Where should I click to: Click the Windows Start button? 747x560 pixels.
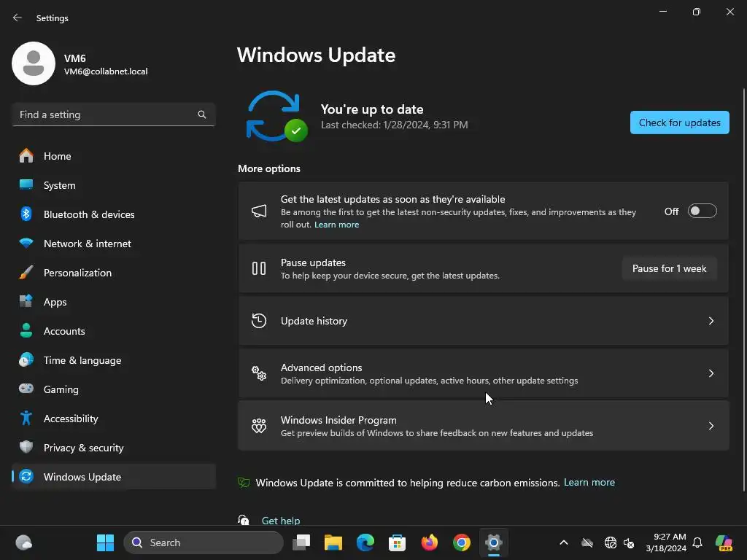coord(105,542)
